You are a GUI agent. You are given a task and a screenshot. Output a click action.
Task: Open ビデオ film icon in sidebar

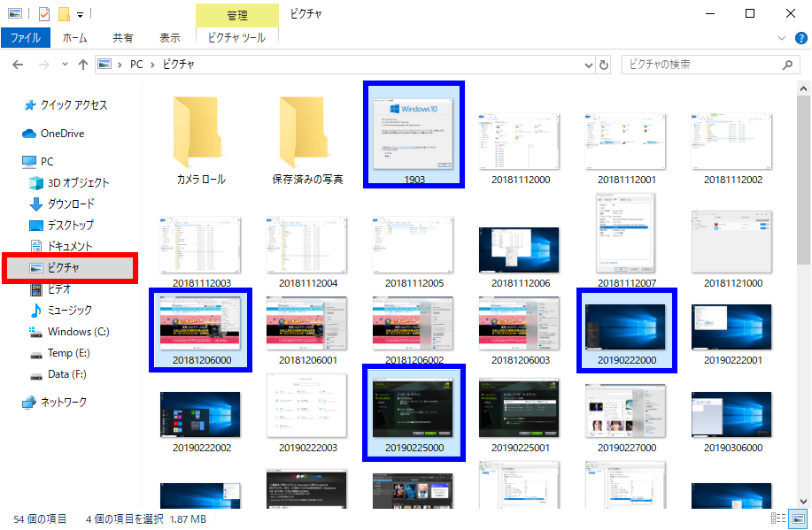point(36,289)
